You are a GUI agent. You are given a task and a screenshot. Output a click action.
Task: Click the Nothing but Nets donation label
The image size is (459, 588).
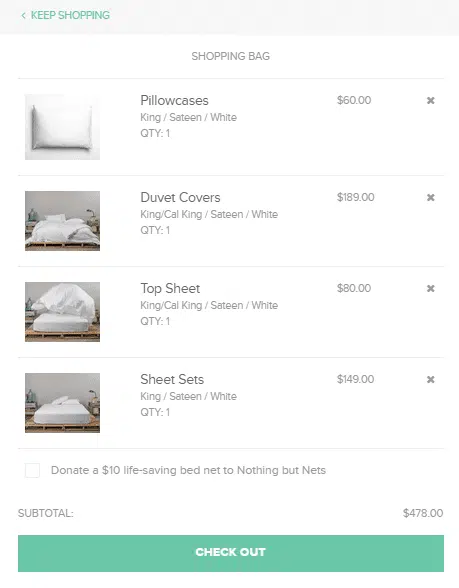tap(188, 470)
